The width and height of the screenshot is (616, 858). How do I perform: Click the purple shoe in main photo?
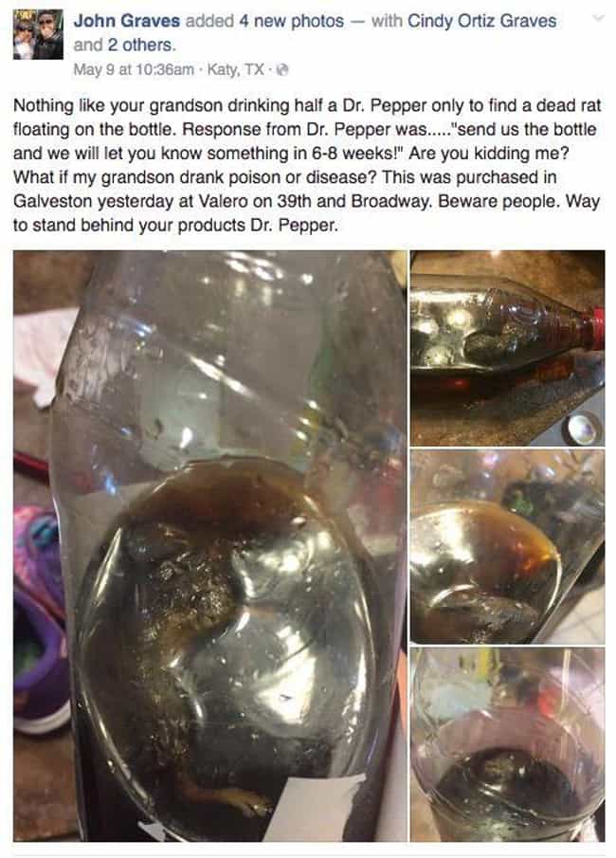click(40, 618)
